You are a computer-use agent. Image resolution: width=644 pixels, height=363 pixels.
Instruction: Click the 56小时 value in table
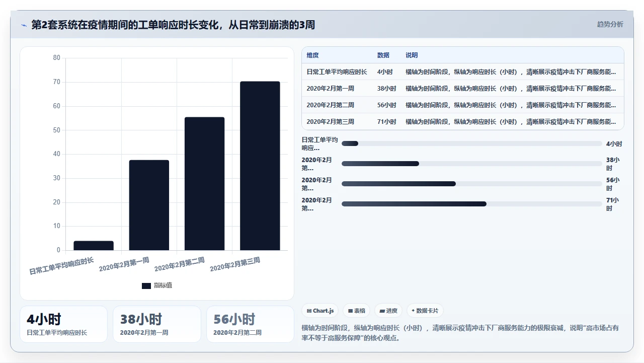(387, 105)
